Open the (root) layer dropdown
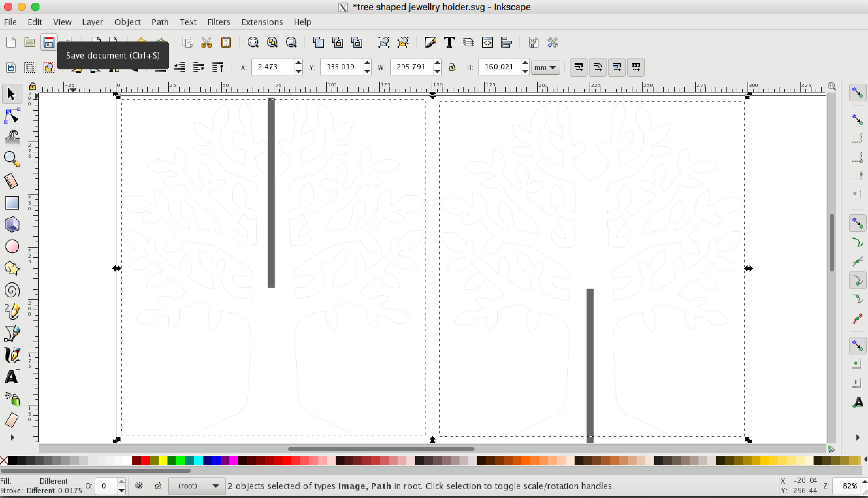 [x=197, y=486]
